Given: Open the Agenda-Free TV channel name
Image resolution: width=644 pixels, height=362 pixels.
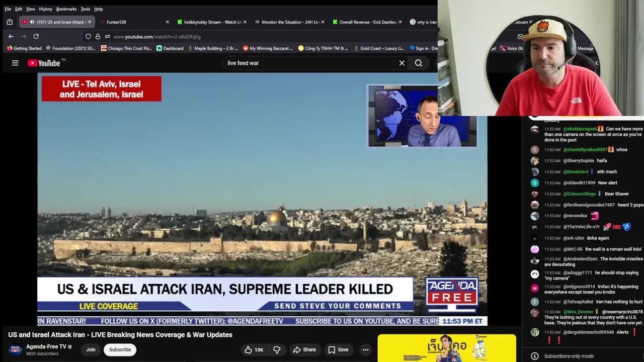Looking at the screenshot, I should point(46,346).
